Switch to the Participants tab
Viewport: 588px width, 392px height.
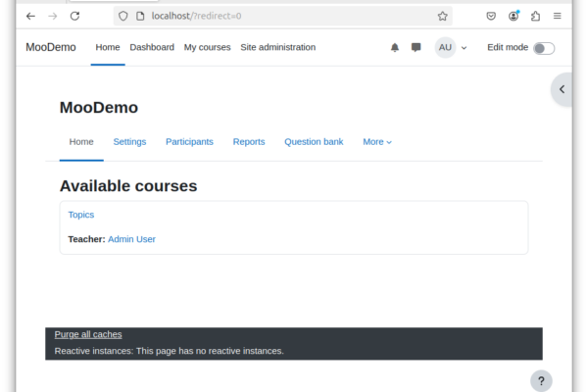pos(189,142)
